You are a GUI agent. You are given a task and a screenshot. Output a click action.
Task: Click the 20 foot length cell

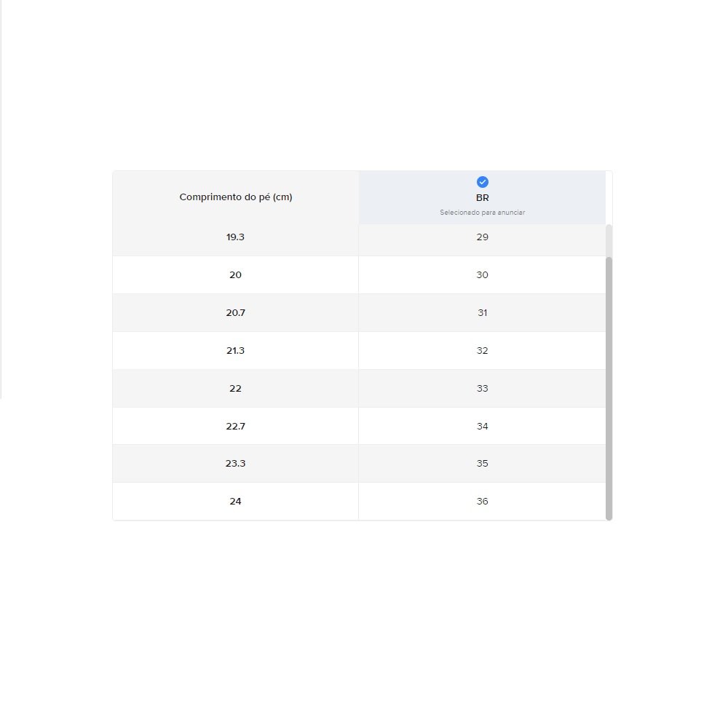tap(235, 275)
